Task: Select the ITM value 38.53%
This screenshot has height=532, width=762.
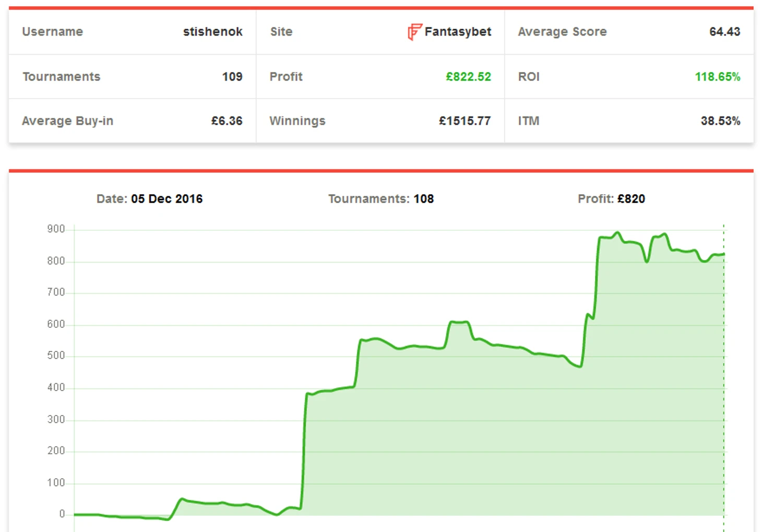Action: pyautogui.click(x=720, y=121)
